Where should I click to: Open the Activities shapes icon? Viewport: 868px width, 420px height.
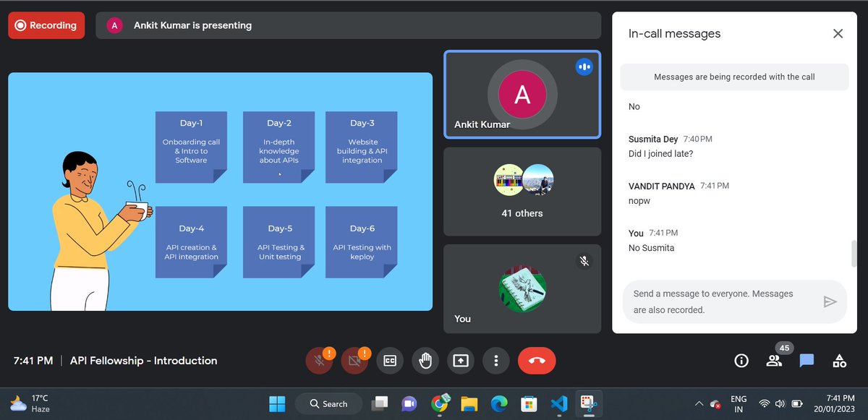tap(840, 361)
